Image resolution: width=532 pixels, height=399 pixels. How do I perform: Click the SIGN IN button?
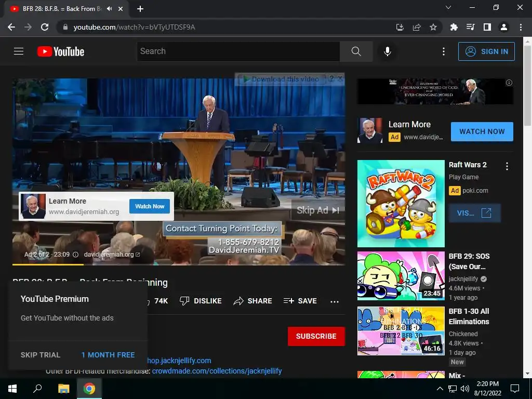coord(486,51)
